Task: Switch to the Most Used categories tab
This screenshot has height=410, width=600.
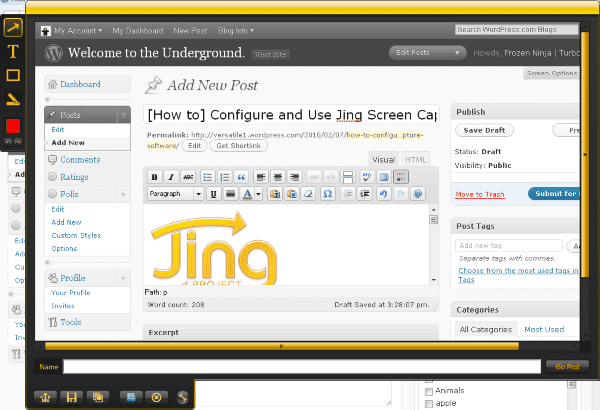Action: point(545,329)
